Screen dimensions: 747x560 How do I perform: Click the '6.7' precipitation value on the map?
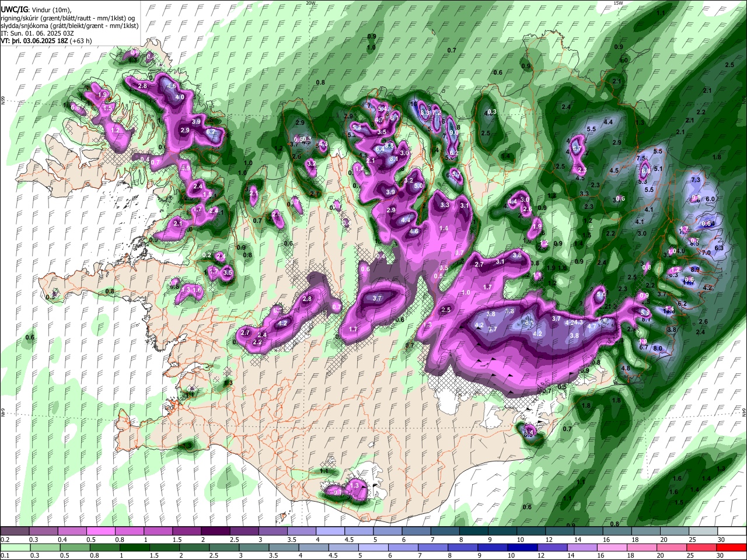pyautogui.click(x=644, y=347)
